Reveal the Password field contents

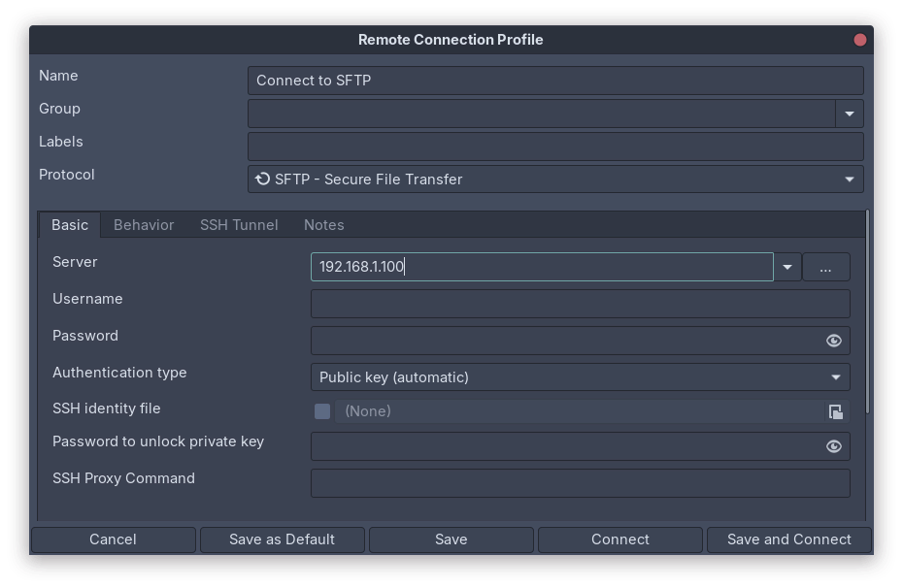click(833, 341)
